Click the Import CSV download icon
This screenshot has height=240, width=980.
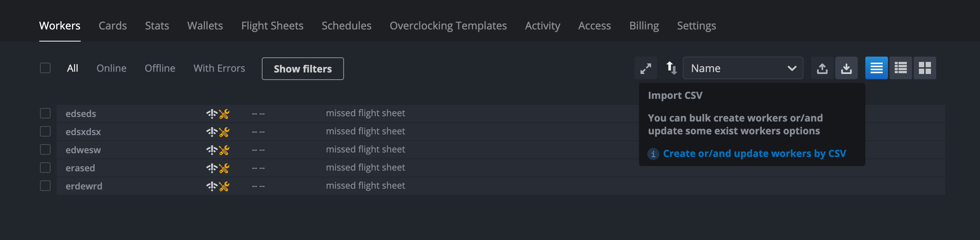pyautogui.click(x=846, y=68)
